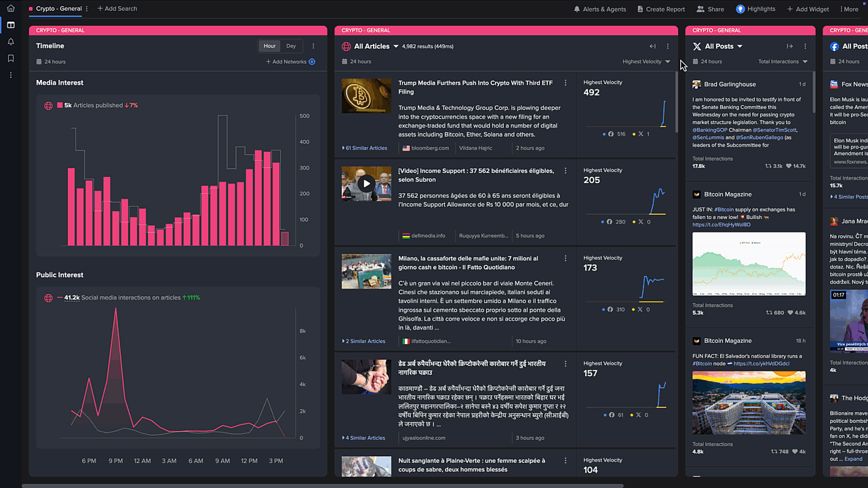Click the Home icon in the sidebar
This screenshot has width=868, height=488.
pos(9,9)
